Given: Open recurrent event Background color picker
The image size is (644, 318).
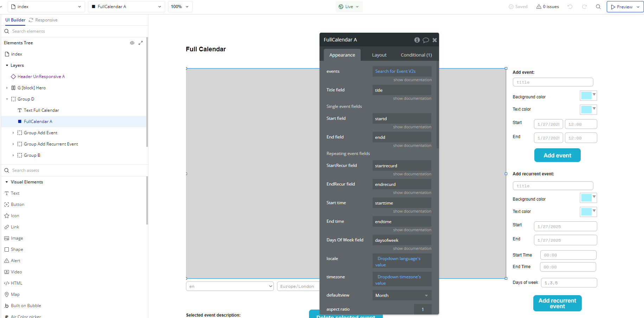Looking at the screenshot, I should tap(588, 198).
